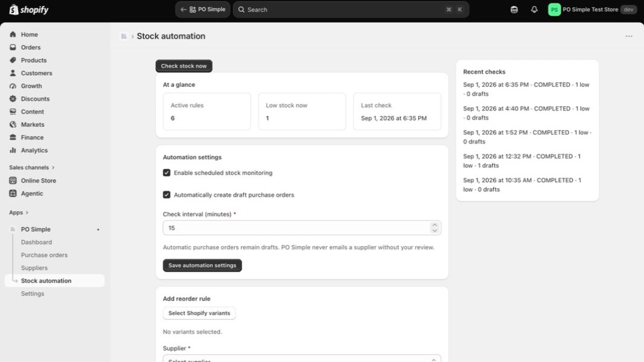Click the app breadcrumb icon before Stock automation
Image resolution: width=644 pixels, height=362 pixels.
[x=124, y=36]
